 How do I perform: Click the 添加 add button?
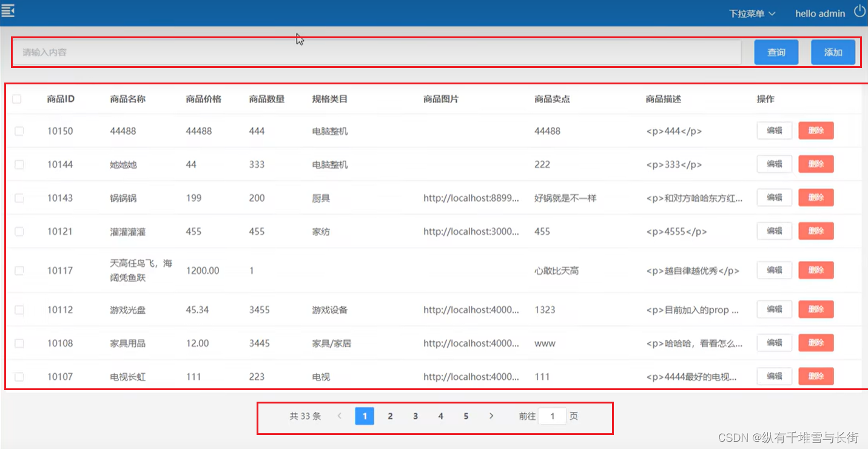833,52
